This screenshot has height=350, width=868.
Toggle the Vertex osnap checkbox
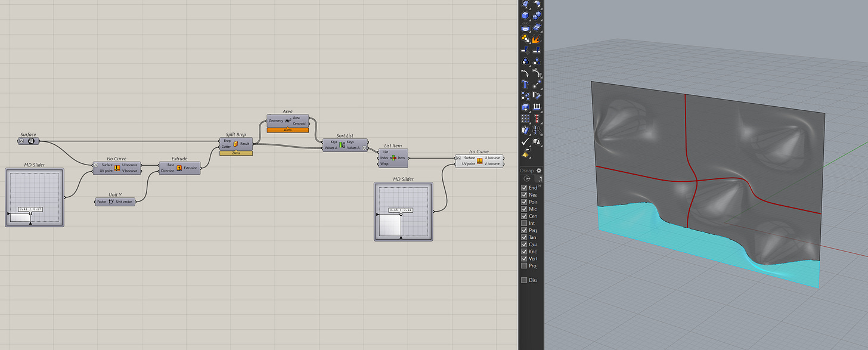pyautogui.click(x=524, y=259)
